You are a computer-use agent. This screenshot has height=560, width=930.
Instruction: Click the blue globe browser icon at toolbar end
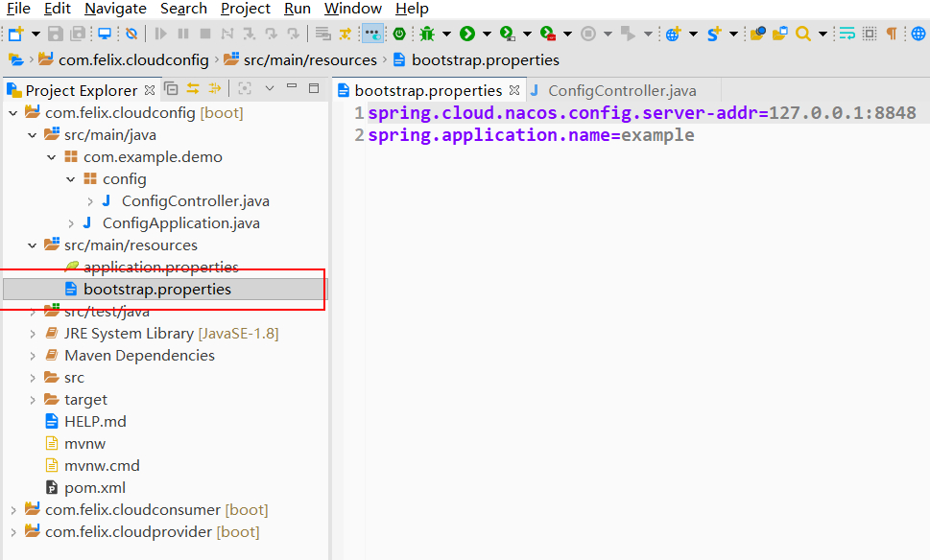(x=918, y=34)
